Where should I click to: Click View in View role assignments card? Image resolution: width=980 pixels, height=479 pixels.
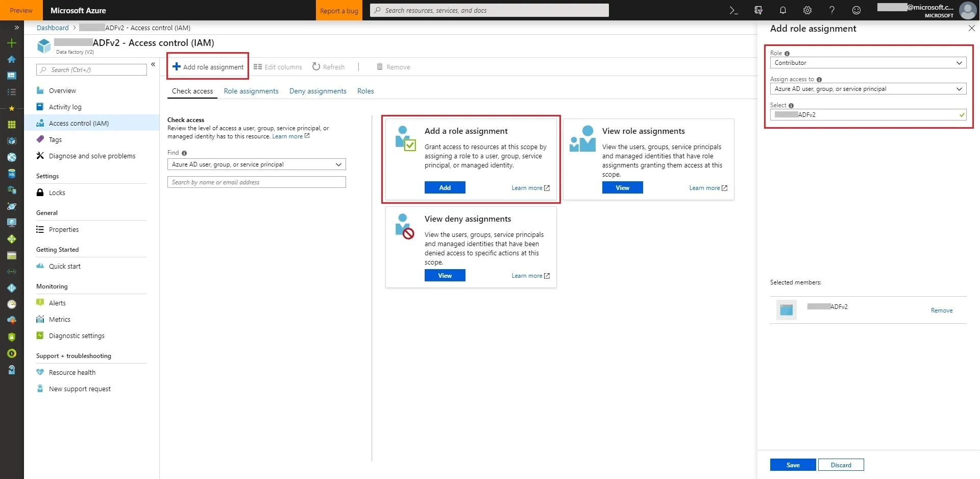[x=623, y=188]
